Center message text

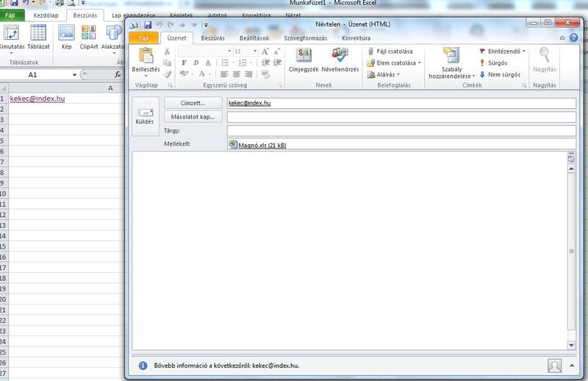click(x=236, y=74)
